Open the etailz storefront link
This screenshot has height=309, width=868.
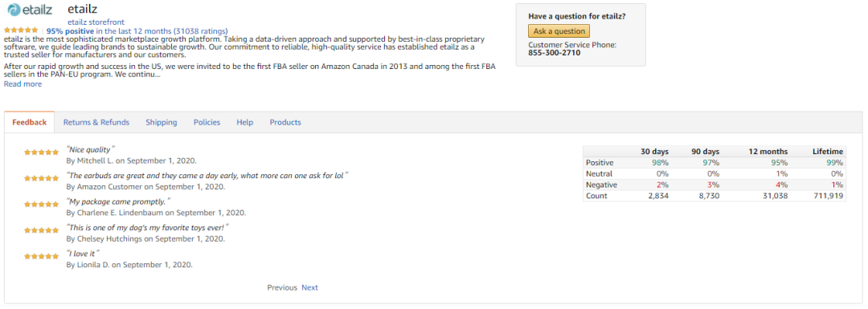(96, 22)
